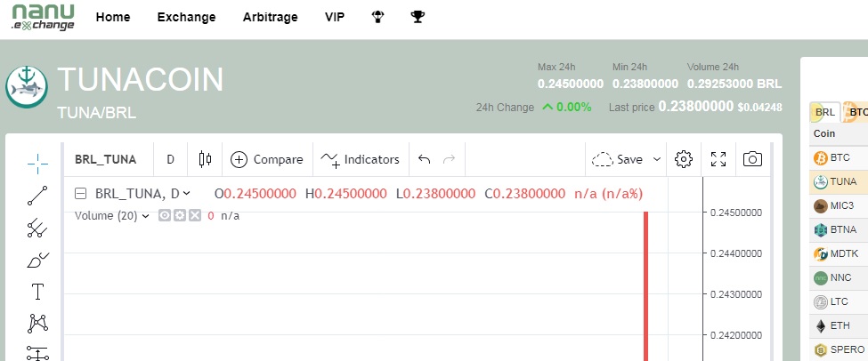Click the 0.24300000 price axis label
The height and width of the screenshot is (361, 868).
736,294
